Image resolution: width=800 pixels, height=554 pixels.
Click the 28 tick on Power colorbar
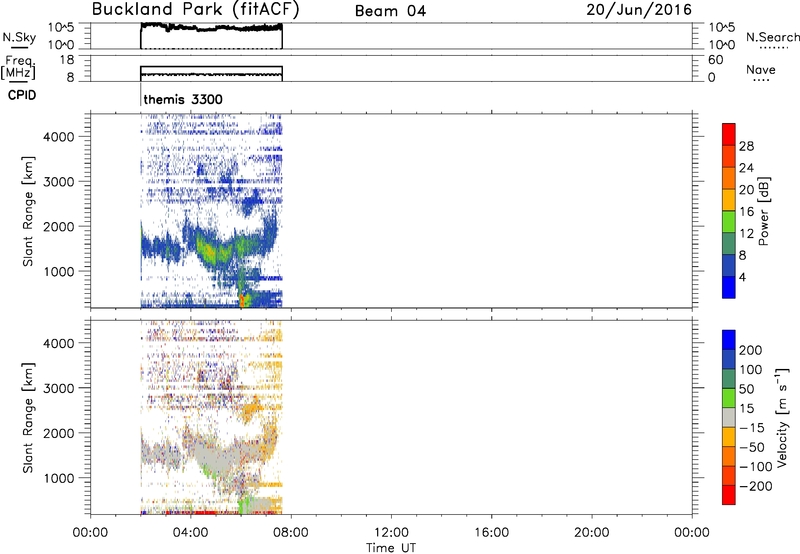746,146
